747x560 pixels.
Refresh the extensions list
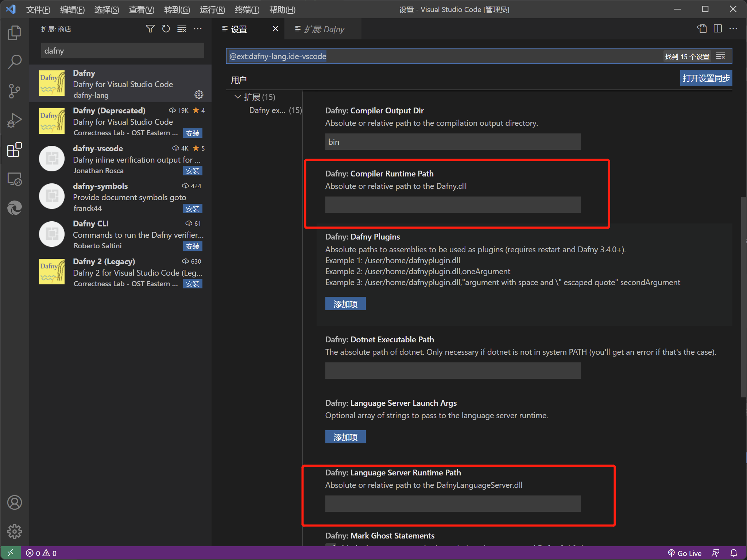[x=166, y=29]
